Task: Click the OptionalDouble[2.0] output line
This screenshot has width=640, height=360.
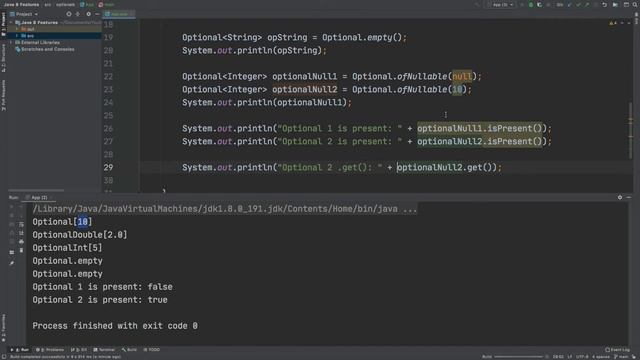Action: 80,235
